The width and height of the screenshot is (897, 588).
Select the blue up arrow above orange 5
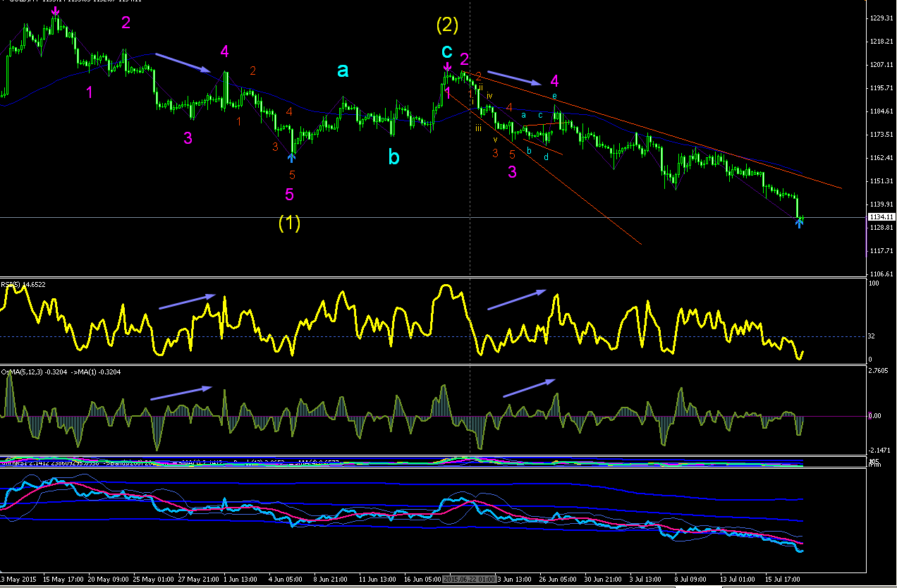(x=291, y=158)
